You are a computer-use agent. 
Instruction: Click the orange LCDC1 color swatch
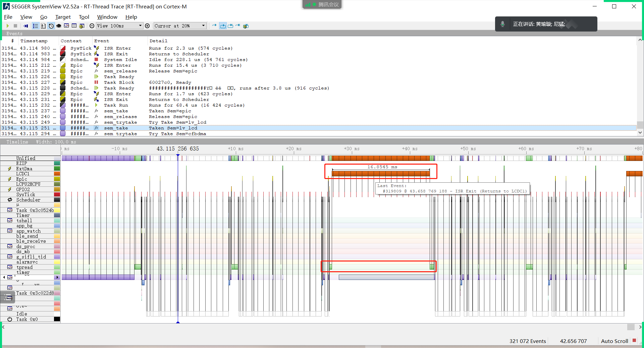pos(57,174)
